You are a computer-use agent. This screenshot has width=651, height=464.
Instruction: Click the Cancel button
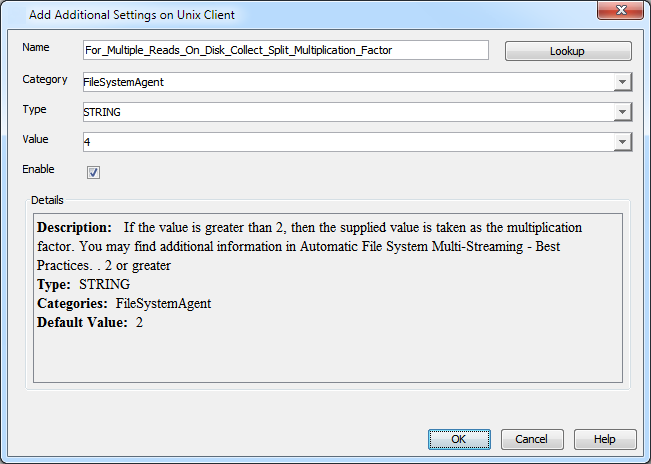click(x=532, y=439)
